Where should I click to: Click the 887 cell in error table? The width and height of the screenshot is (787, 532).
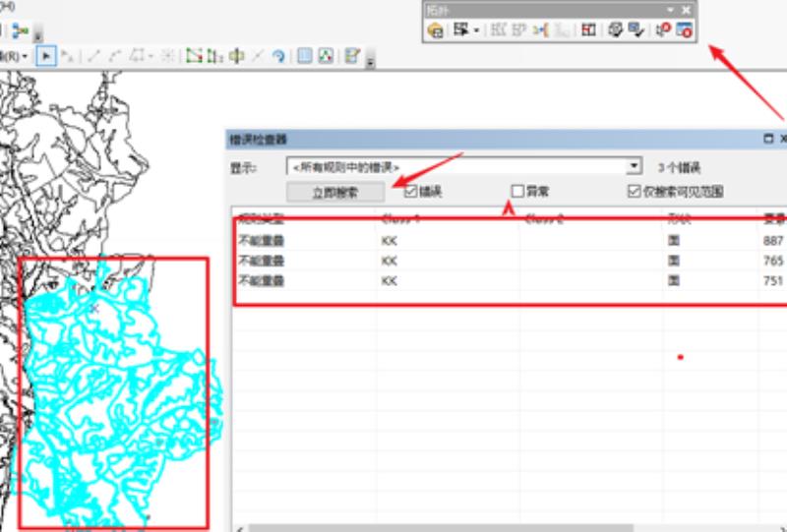click(x=773, y=241)
